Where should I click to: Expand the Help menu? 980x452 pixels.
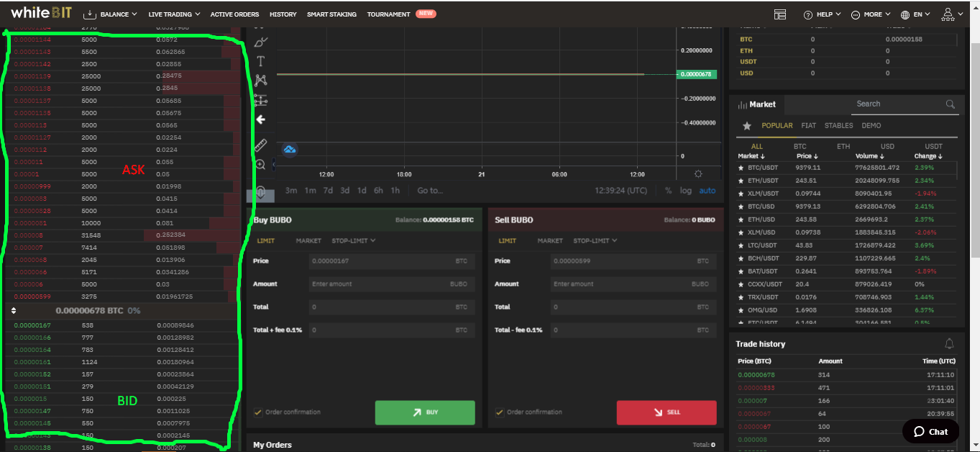[x=821, y=14]
